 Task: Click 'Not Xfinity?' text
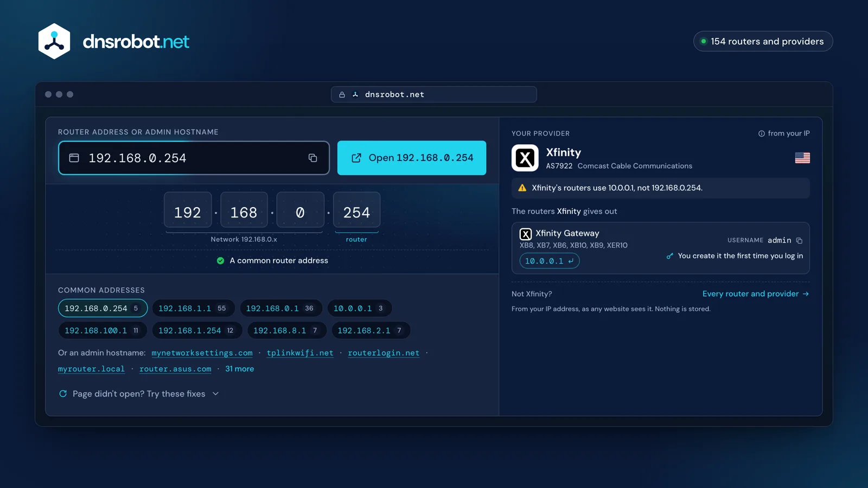tap(532, 294)
